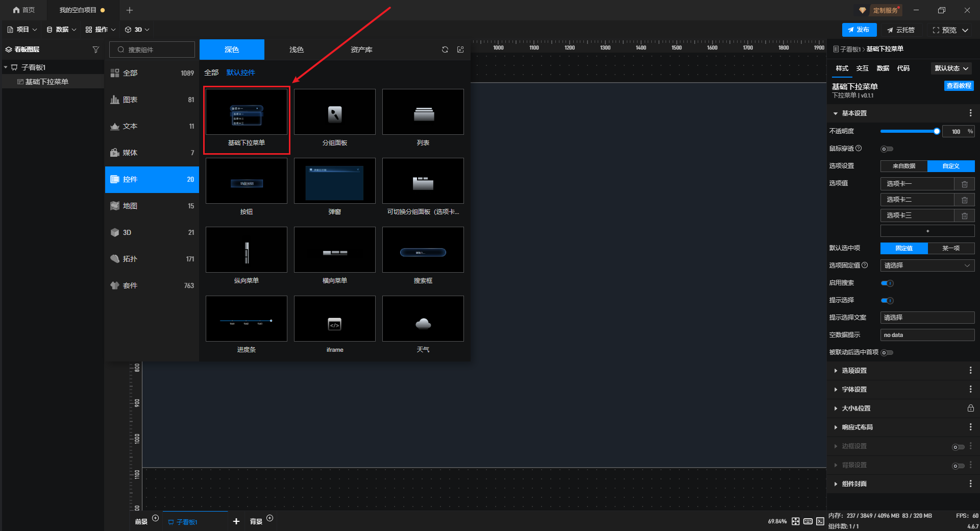980x531 pixels.
Task: Click the 不透明度 slider handle
Action: 937,132
